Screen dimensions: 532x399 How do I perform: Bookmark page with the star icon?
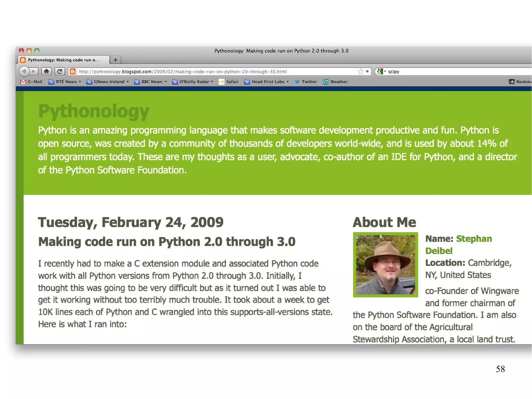pyautogui.click(x=361, y=71)
